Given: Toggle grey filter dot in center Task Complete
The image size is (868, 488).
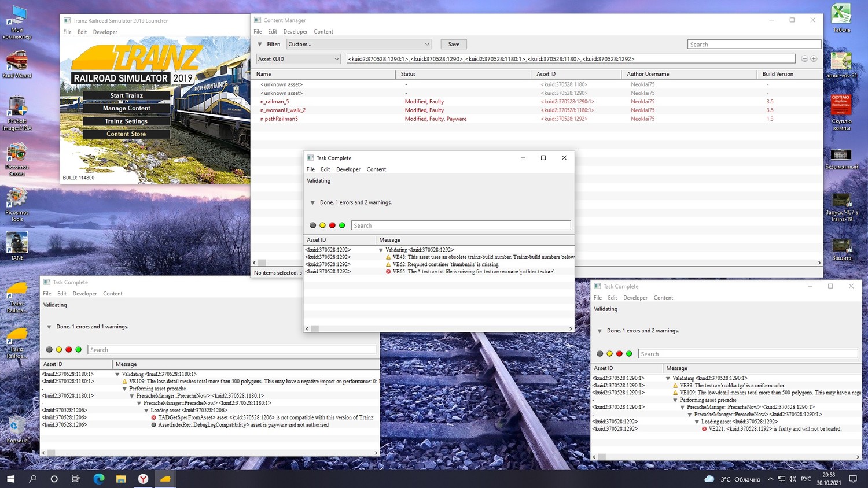Looking at the screenshot, I should point(313,225).
